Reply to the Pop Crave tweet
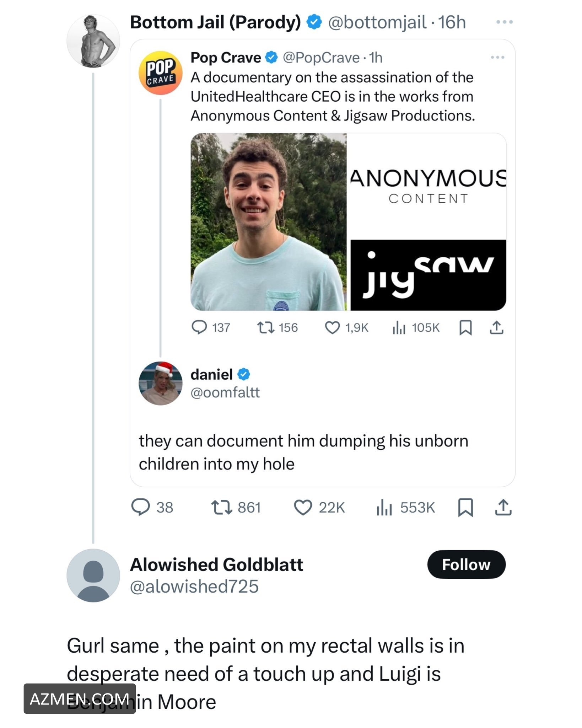The width and height of the screenshot is (582, 728). (199, 327)
